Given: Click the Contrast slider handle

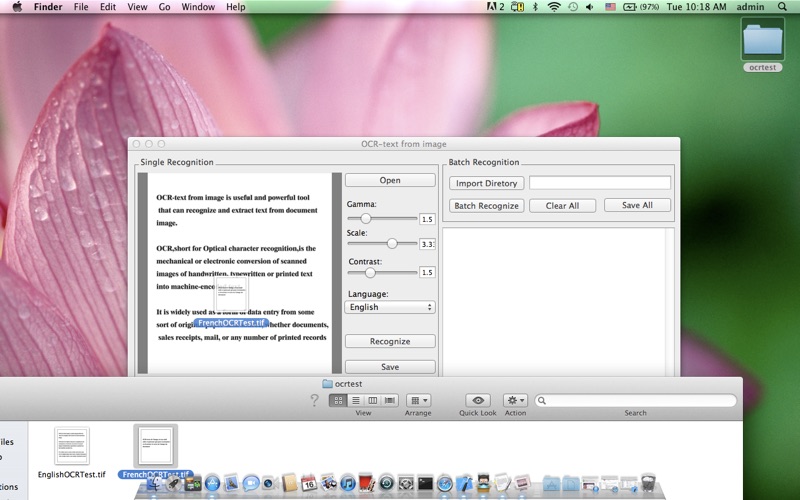Looking at the screenshot, I should [370, 272].
